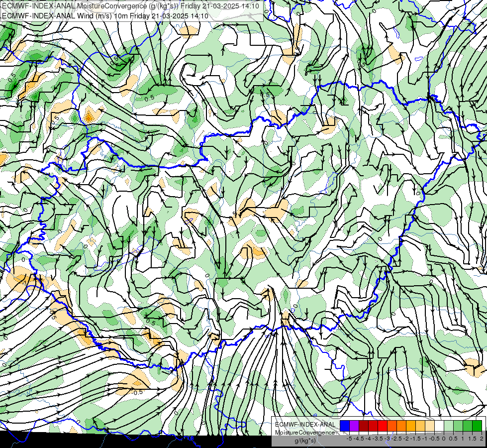Click the legend 'MoistureConvergence' label
Image resolution: width=487 pixels, height=448 pixels.
(x=305, y=433)
